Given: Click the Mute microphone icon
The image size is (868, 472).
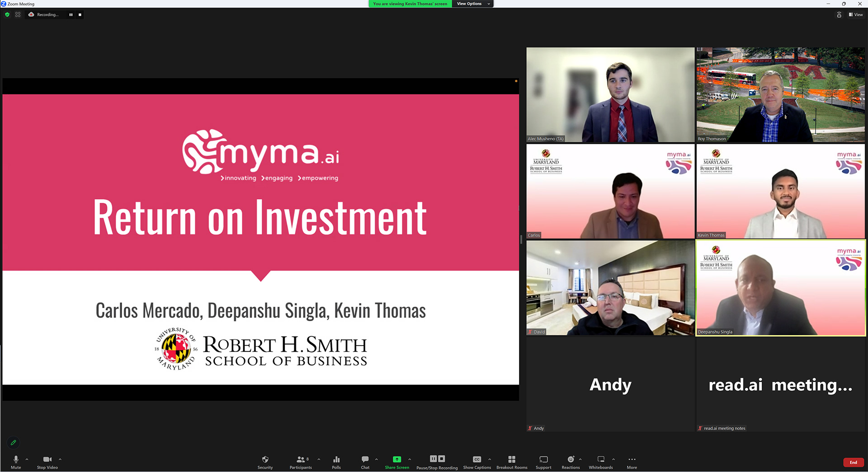Looking at the screenshot, I should pyautogui.click(x=16, y=459).
